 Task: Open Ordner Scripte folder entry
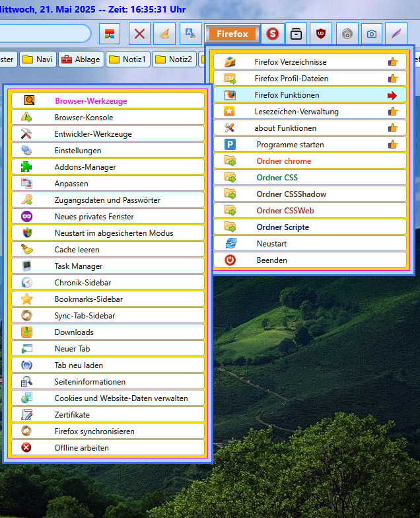[310, 227]
